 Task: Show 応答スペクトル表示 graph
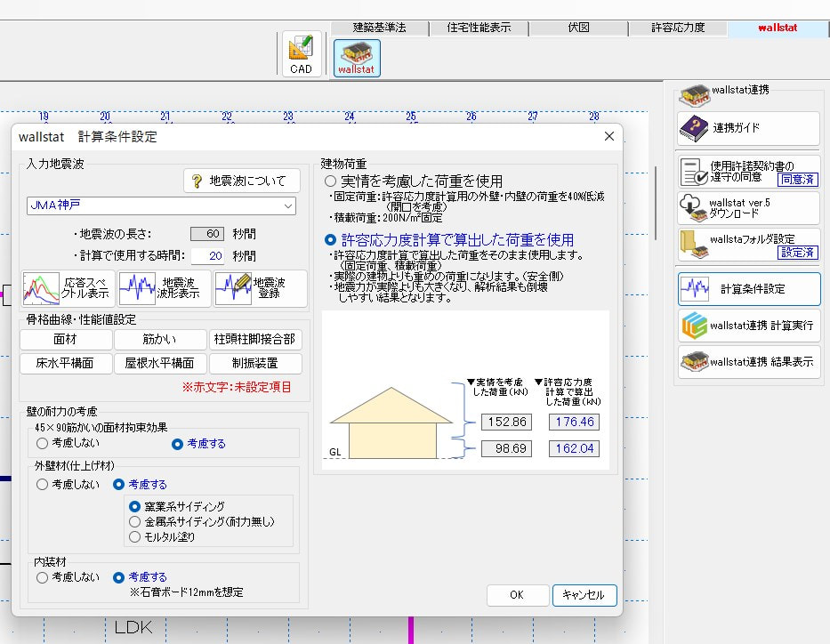pos(68,288)
